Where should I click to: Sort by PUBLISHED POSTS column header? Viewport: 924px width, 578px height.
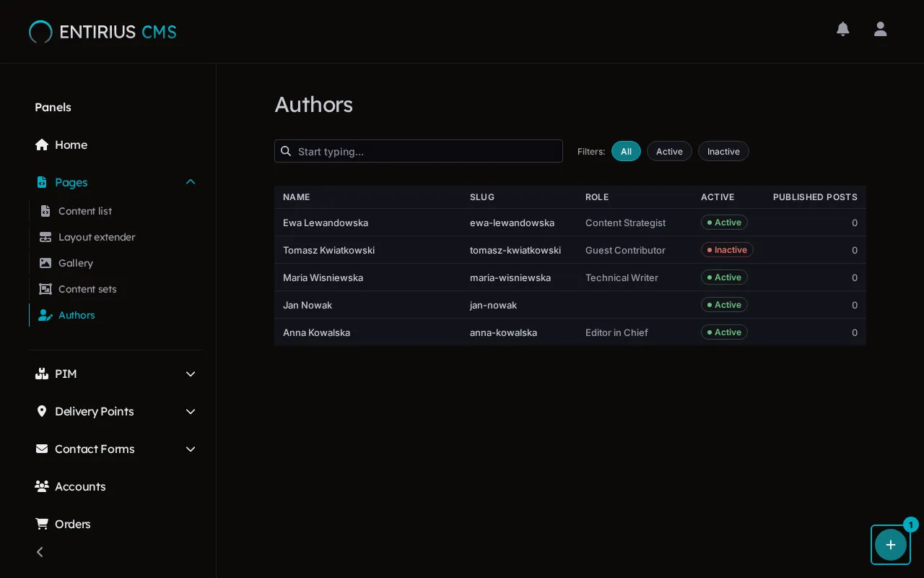click(815, 197)
